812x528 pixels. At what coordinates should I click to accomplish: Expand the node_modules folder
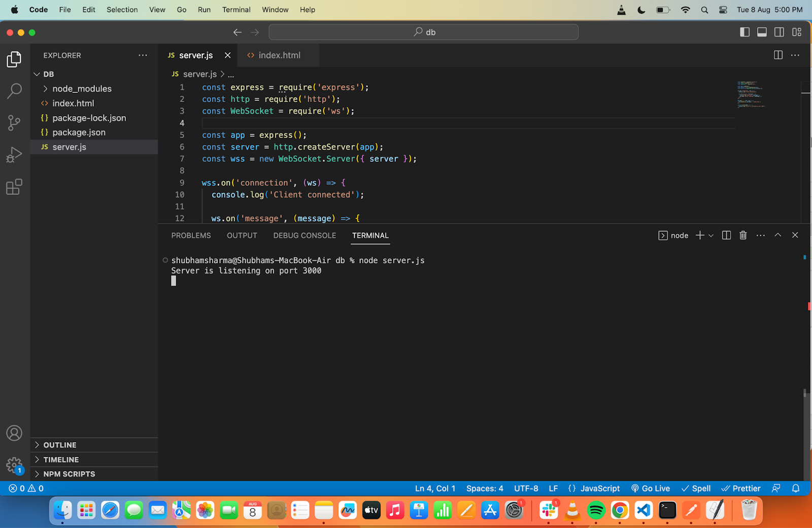(x=82, y=89)
